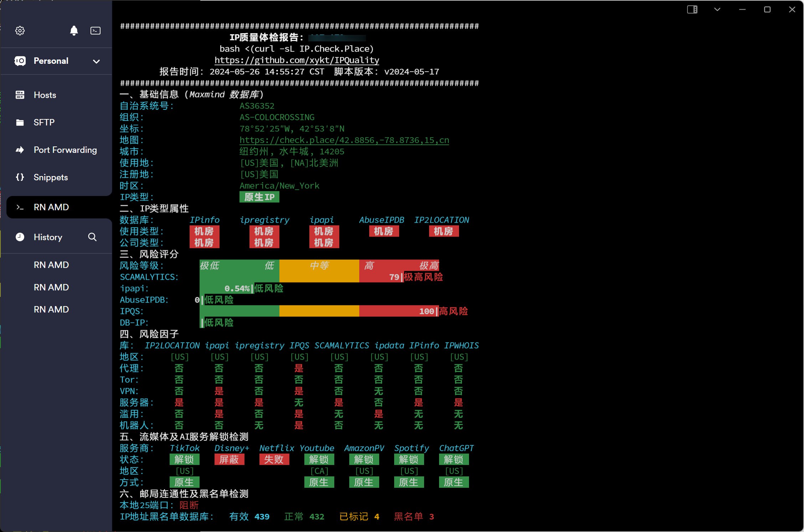Click America/New_York timezone value
Viewport: 804px width, 532px height.
(x=279, y=186)
